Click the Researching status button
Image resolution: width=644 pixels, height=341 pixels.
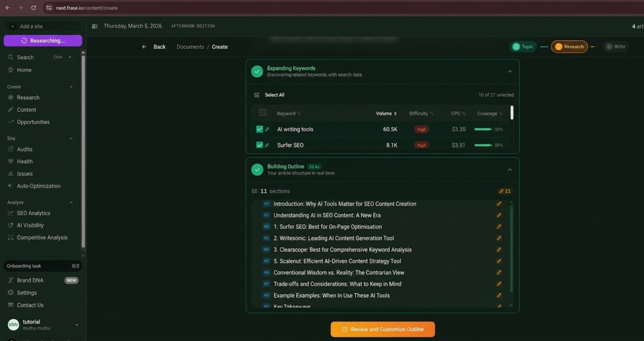click(x=43, y=41)
